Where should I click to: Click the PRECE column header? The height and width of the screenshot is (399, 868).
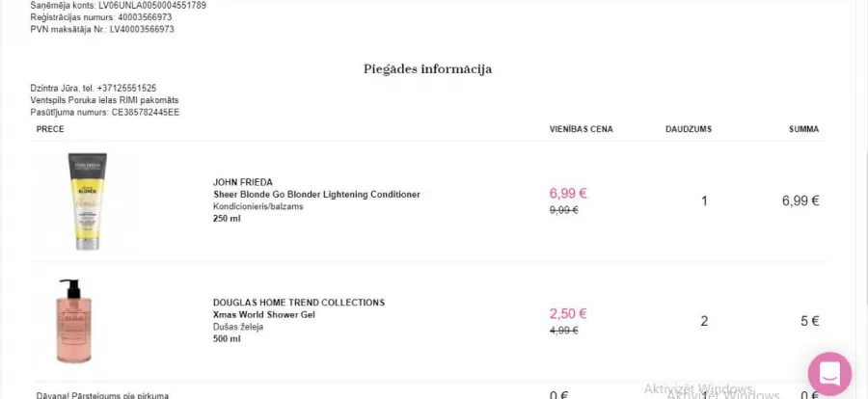[x=50, y=129]
